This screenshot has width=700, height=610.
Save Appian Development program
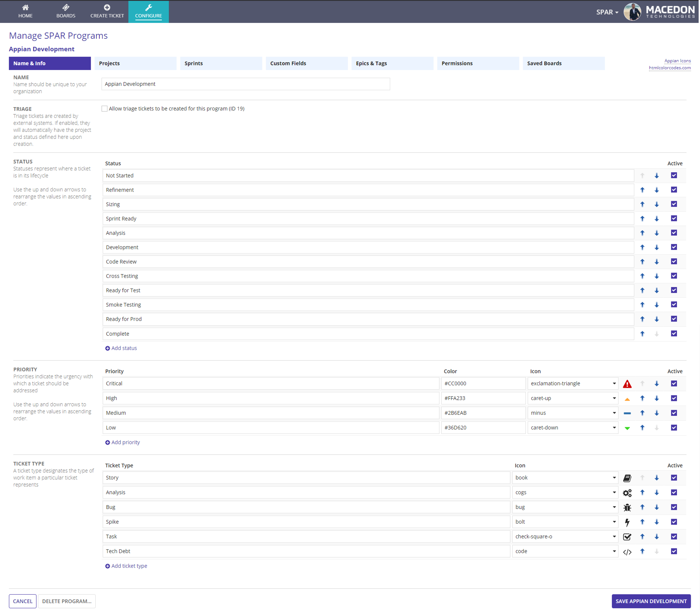(x=651, y=601)
